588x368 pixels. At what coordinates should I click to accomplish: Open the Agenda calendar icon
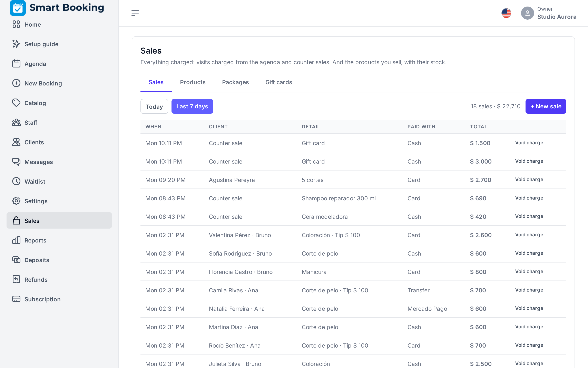[x=16, y=64]
